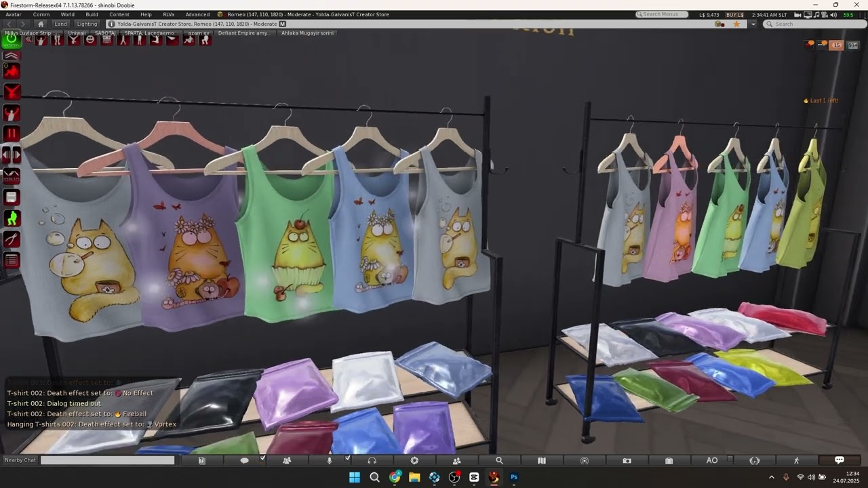Open the groups people toolbar button
The width and height of the screenshot is (868, 488).
pos(456,460)
